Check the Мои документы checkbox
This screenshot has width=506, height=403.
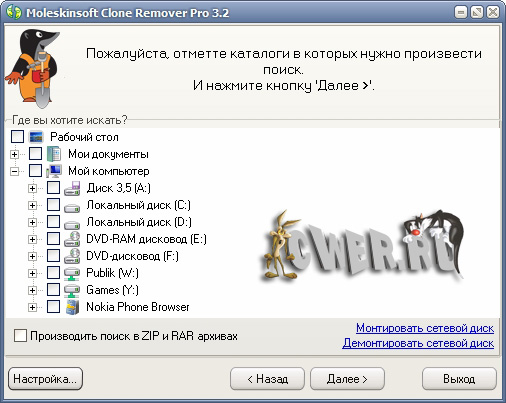coord(35,154)
